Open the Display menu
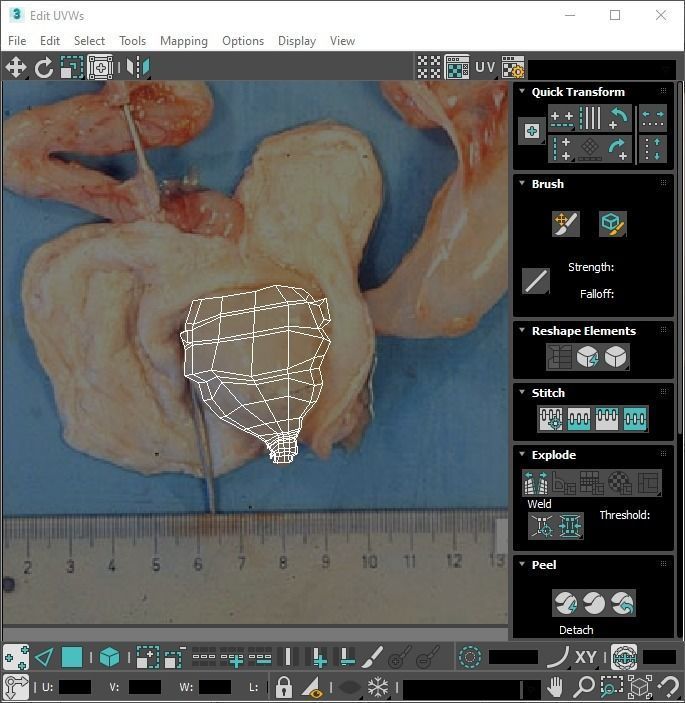This screenshot has height=703, width=685. (x=297, y=41)
